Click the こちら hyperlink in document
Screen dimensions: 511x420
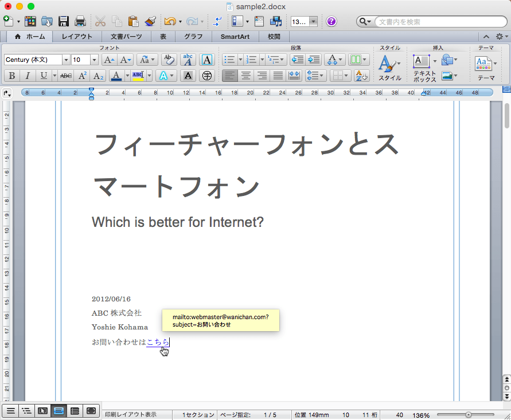(x=158, y=342)
